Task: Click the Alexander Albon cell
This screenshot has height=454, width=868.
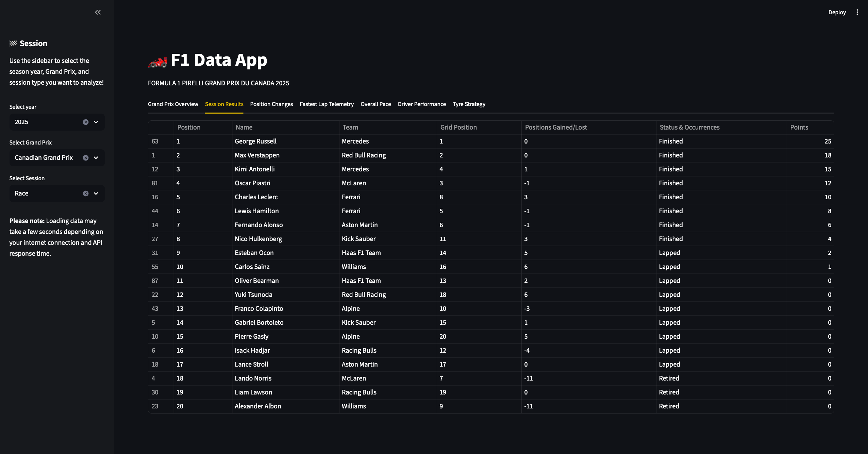Action: click(286, 406)
